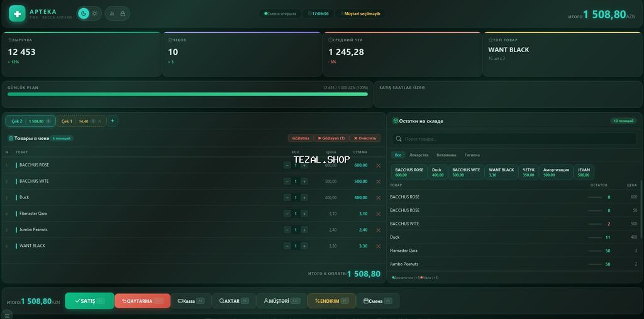Screen dimensions: 644x319
Task: Click the 'Gözlətmə' hold button
Action: click(x=301, y=138)
